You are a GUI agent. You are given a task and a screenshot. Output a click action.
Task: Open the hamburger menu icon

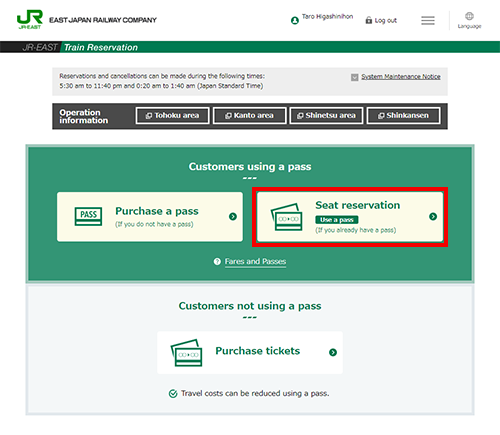428,21
